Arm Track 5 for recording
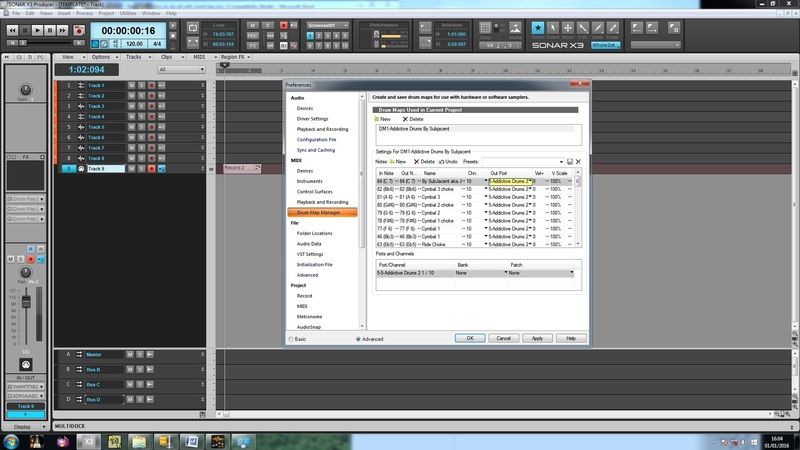 coord(151,127)
